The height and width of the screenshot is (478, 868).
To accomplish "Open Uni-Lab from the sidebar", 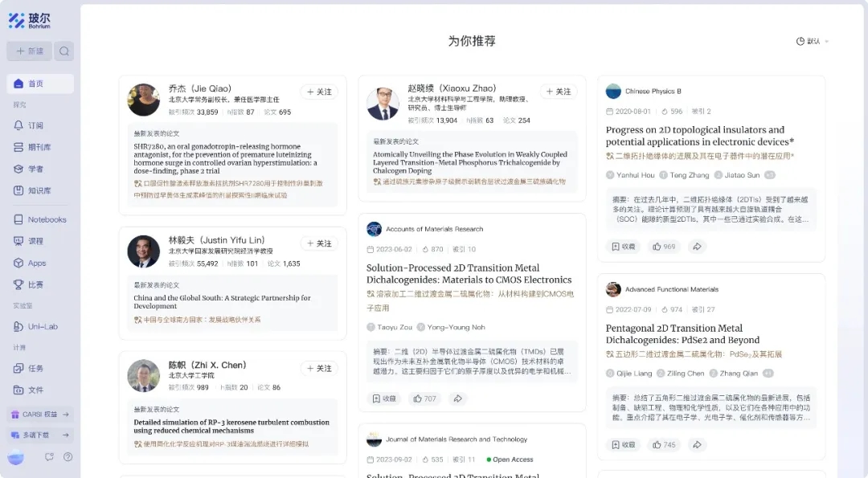I will (x=39, y=326).
